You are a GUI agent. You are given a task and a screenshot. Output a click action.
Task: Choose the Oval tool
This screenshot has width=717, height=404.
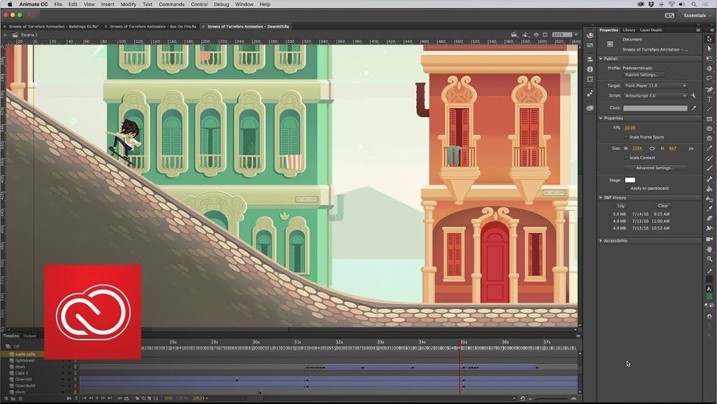pyautogui.click(x=709, y=128)
